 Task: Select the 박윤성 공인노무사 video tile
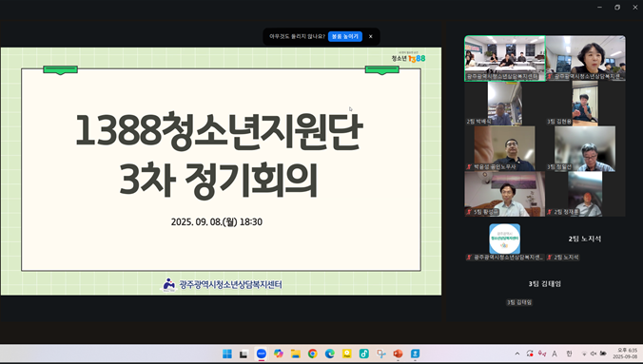point(504,148)
